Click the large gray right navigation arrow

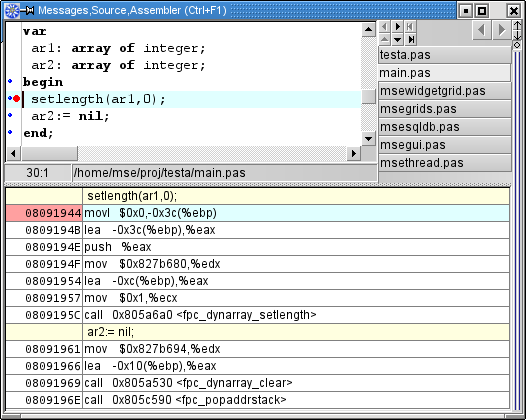(x=502, y=30)
